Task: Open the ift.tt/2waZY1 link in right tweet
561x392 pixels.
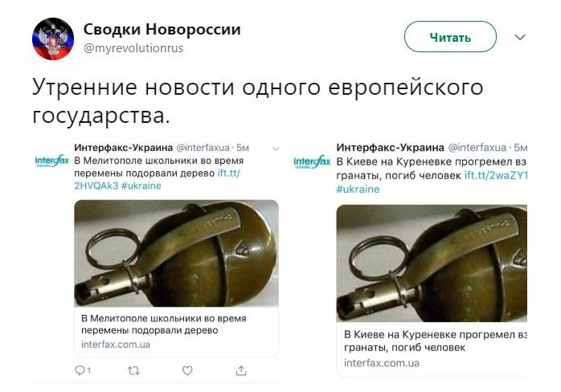Action: (x=496, y=176)
